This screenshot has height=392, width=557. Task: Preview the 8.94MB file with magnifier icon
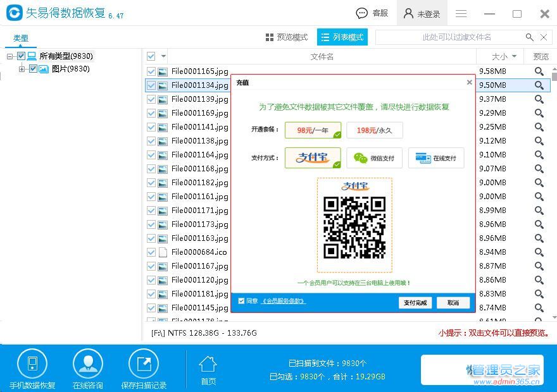tap(539, 252)
